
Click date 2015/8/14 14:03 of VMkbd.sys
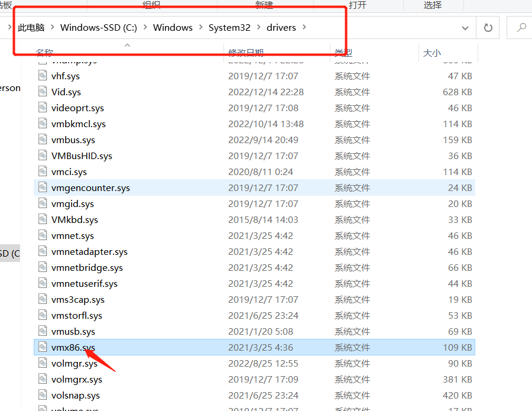[263, 220]
